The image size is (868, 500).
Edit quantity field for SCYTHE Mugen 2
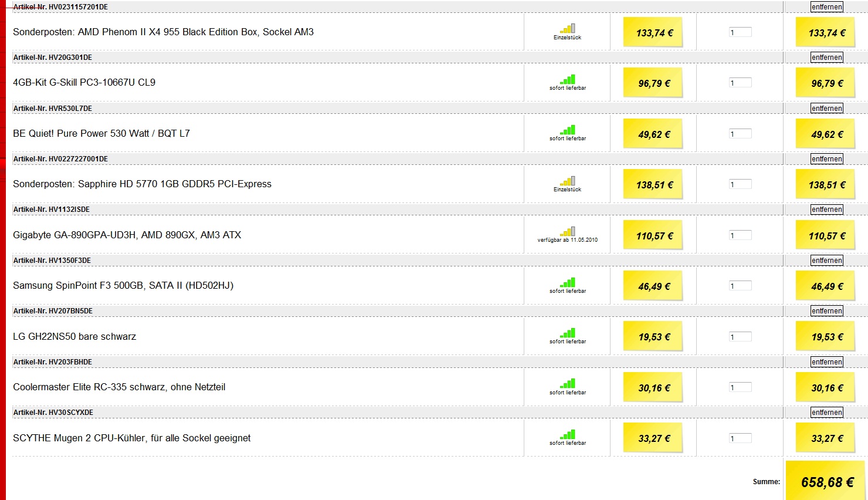[740, 438]
